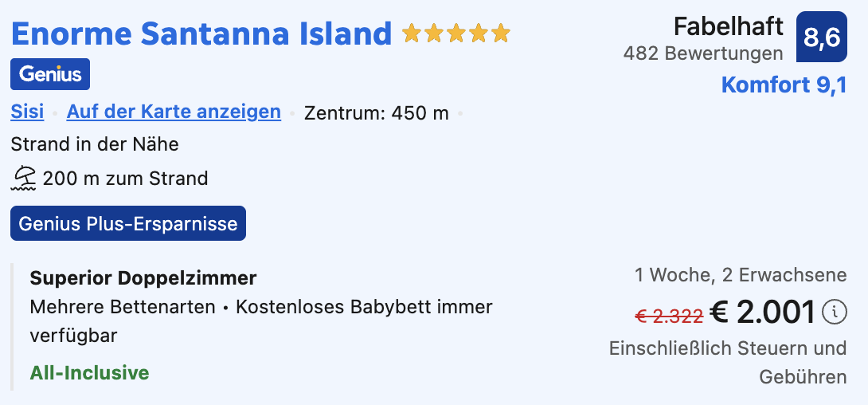Screen dimensions: 868x405
Task: Open the Sisi location link
Action: click(x=27, y=112)
